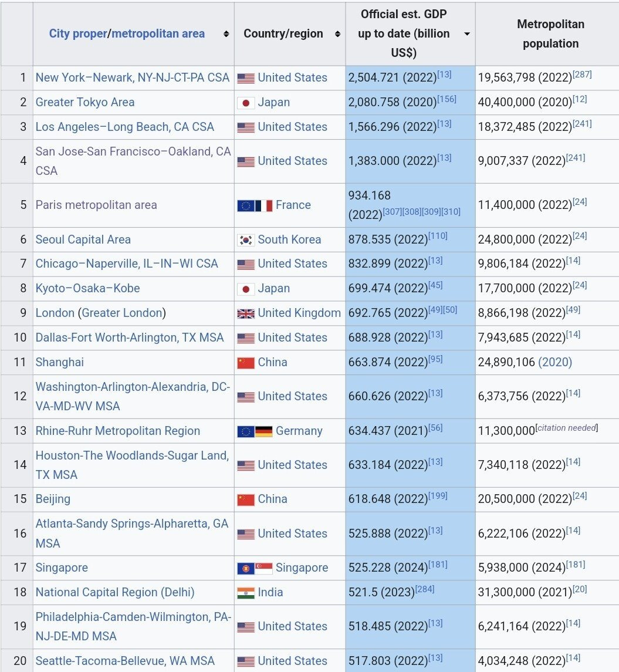The width and height of the screenshot is (619, 672).
Task: Click the 'Metropolitan population' column header
Action: (x=550, y=34)
